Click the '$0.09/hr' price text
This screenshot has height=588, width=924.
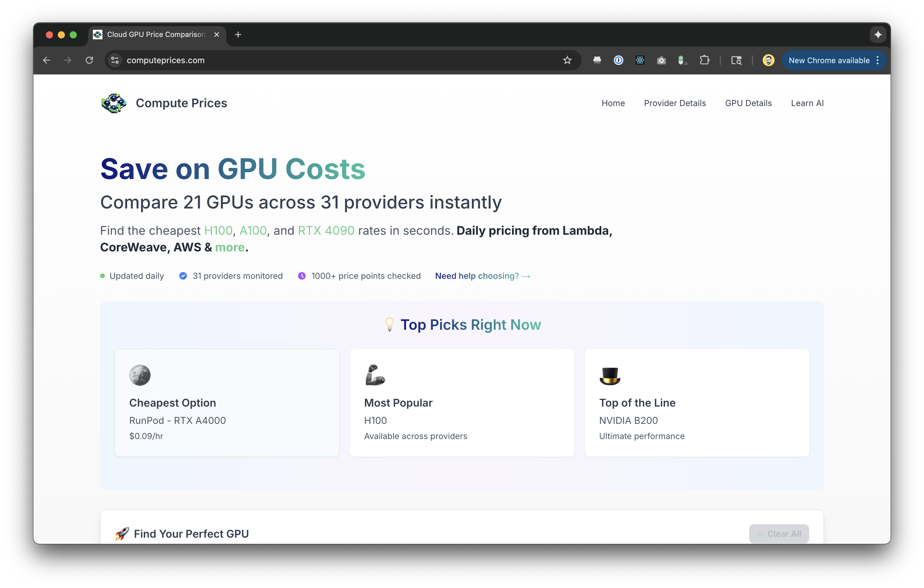[146, 436]
